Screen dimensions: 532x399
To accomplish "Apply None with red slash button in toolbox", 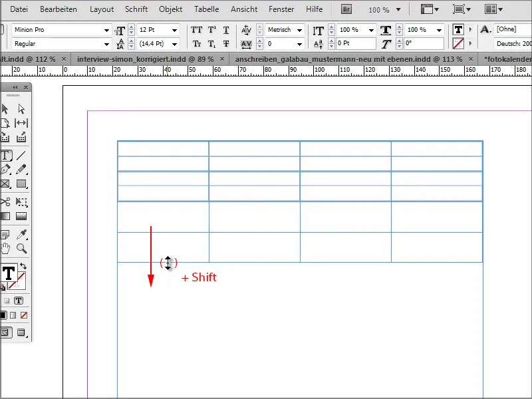I will tap(24, 315).
